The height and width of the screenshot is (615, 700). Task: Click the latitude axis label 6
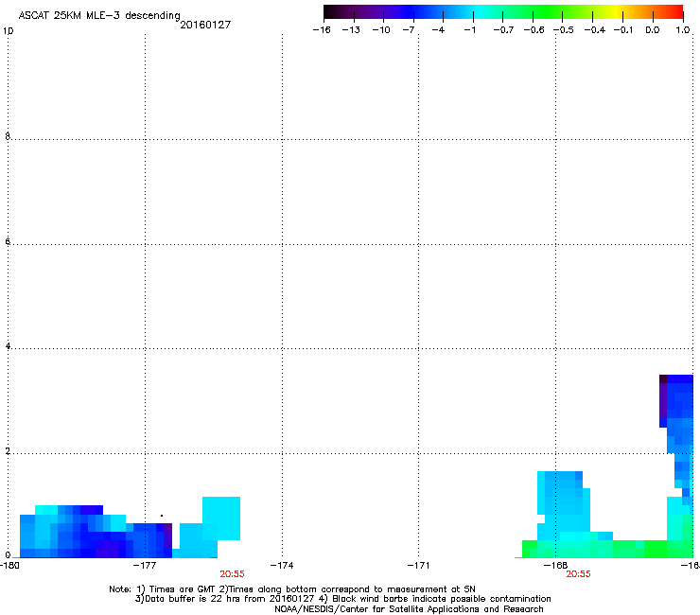tap(8, 241)
